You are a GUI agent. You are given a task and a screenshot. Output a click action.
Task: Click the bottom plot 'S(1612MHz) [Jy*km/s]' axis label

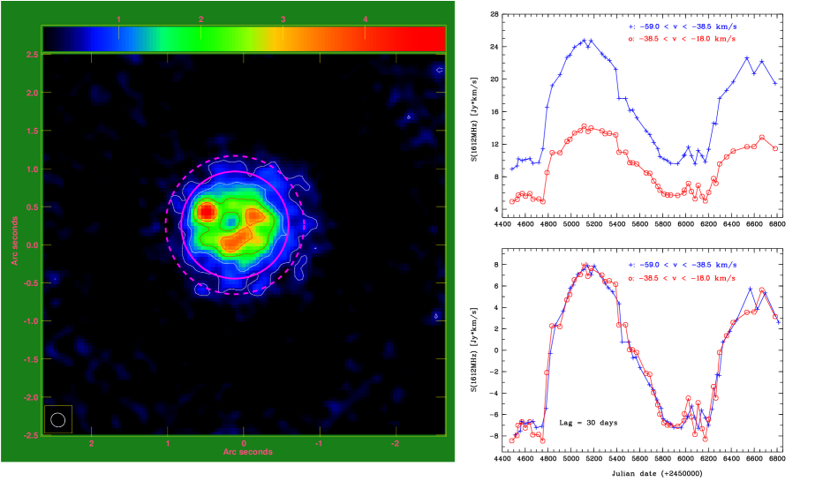(474, 350)
